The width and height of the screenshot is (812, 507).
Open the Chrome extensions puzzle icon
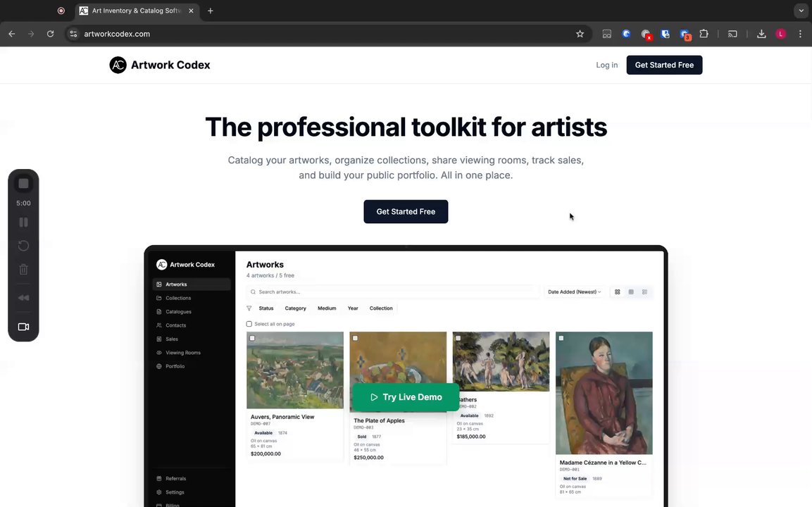point(704,34)
